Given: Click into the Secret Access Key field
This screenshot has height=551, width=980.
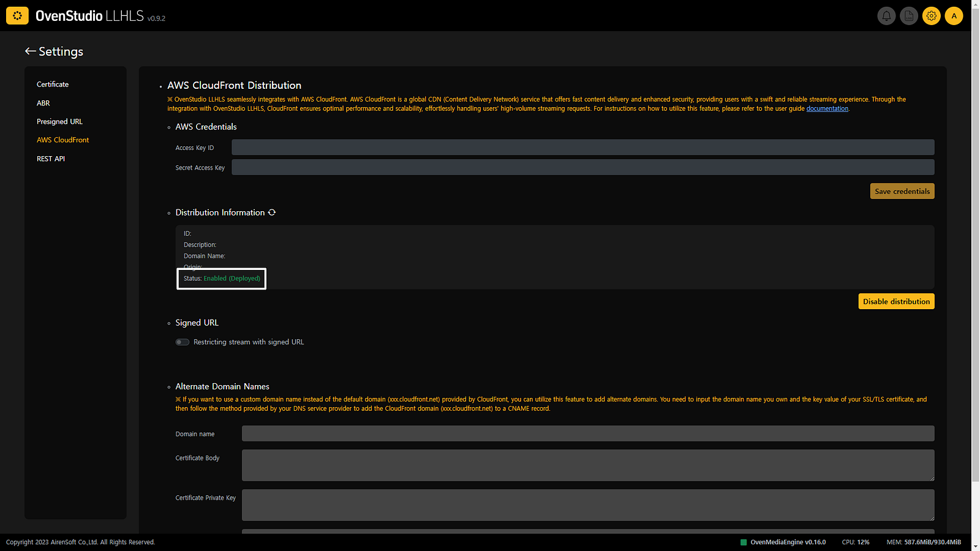Looking at the screenshot, I should (x=582, y=167).
